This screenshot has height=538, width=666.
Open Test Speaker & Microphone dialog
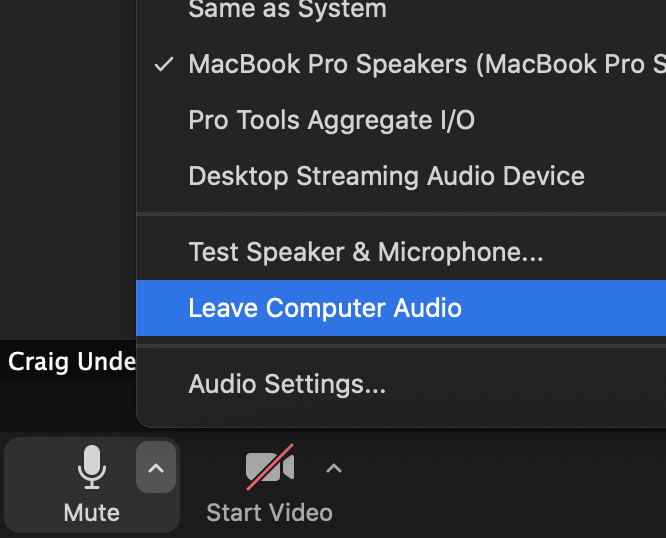pyautogui.click(x=401, y=252)
